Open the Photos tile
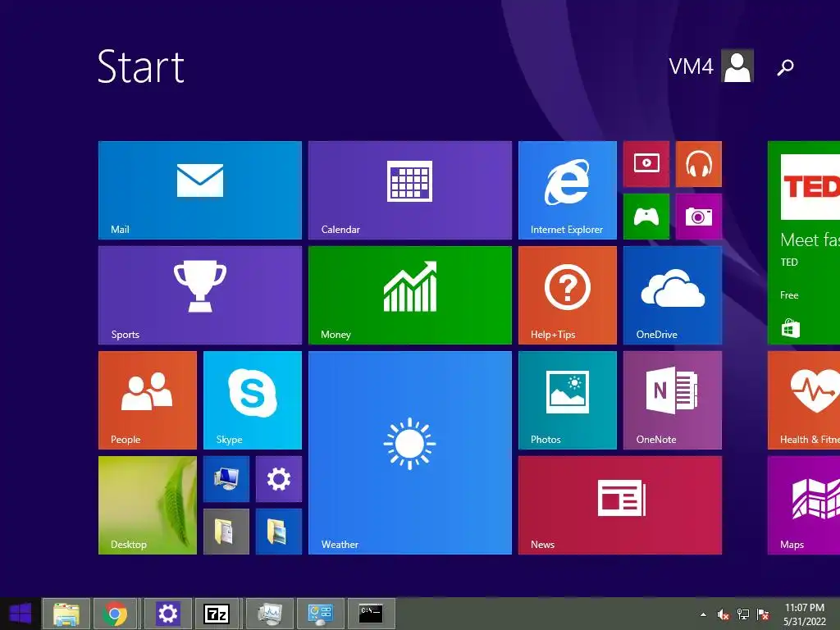Image resolution: width=840 pixels, height=630 pixels. click(568, 400)
